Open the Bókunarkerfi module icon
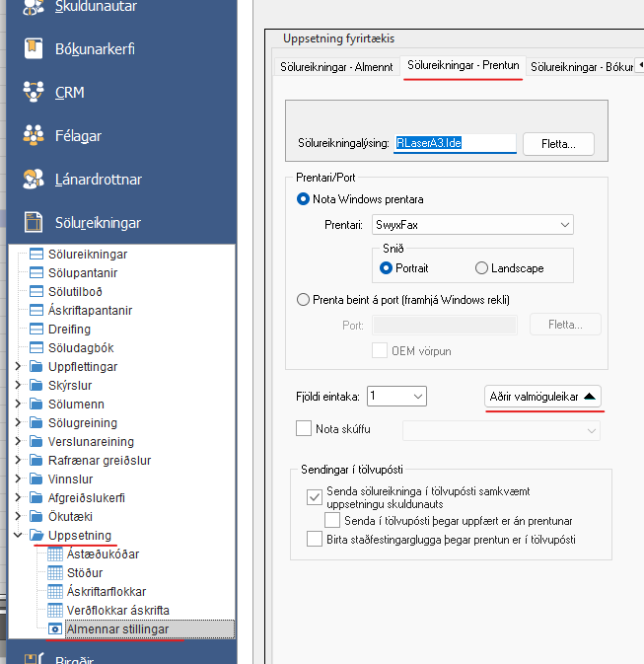Viewport: 644px width, 664px height. 35,47
